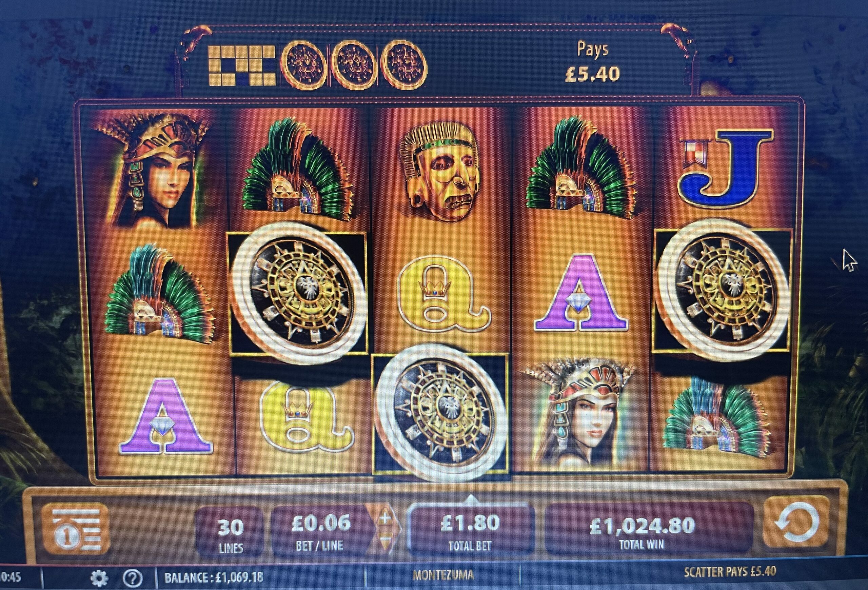Click the £0.06 Bet / Line field
The width and height of the screenshot is (868, 590).
click(320, 532)
